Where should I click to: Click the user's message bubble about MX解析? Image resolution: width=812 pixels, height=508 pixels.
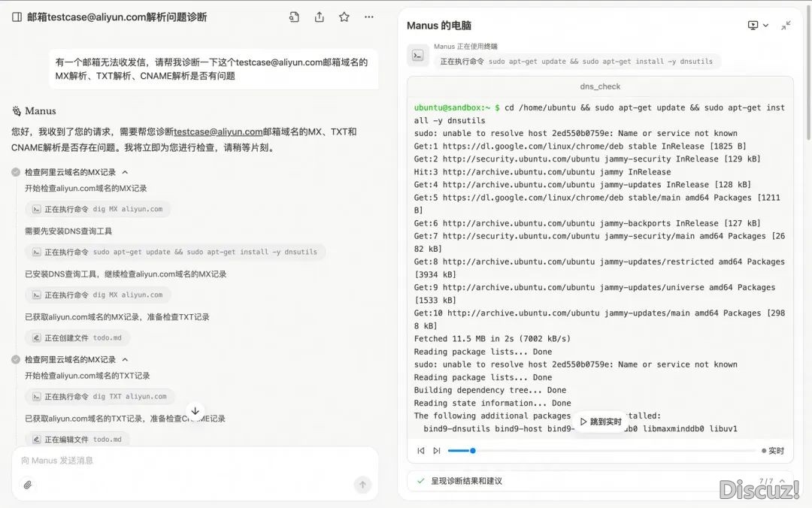(x=214, y=69)
